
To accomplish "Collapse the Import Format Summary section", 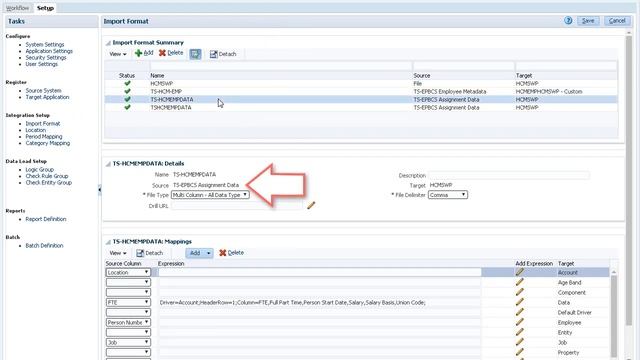I will click(108, 43).
